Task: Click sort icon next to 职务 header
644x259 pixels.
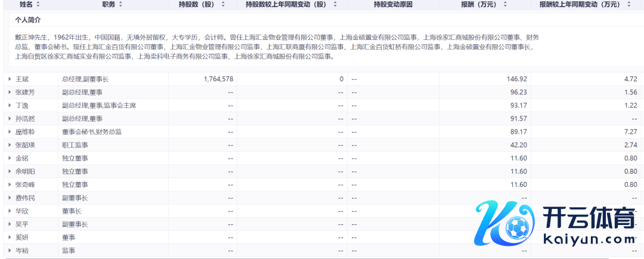Action: [121, 4]
